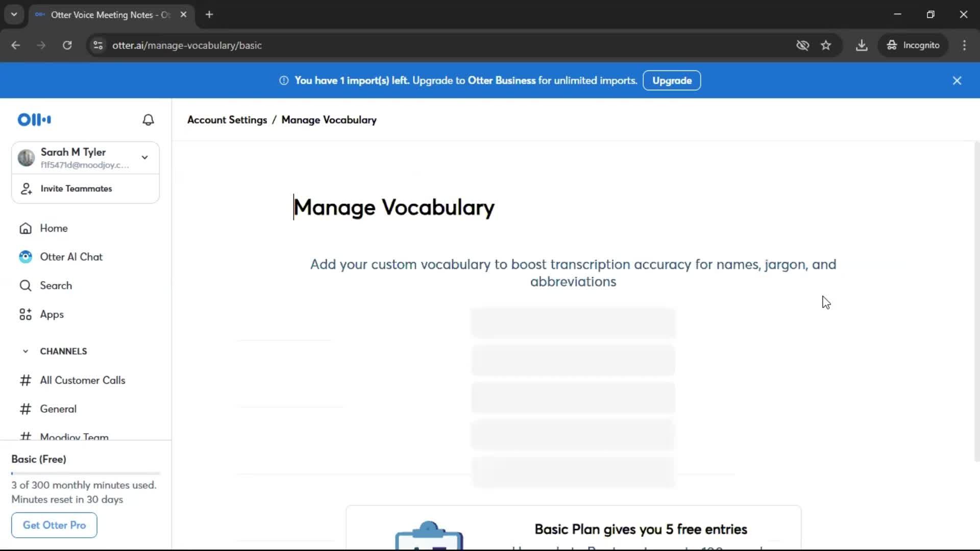Viewport: 980px width, 551px height.
Task: Open a new browser tab
Action: click(209, 15)
